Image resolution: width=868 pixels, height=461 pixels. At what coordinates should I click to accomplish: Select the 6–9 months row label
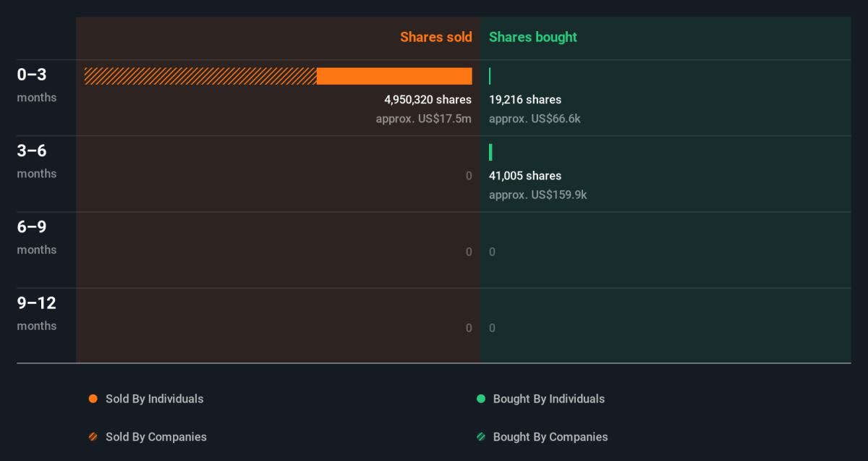coord(37,237)
